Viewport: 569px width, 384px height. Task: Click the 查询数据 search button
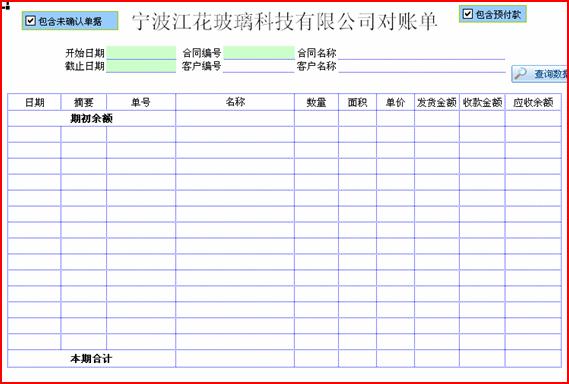[540, 74]
